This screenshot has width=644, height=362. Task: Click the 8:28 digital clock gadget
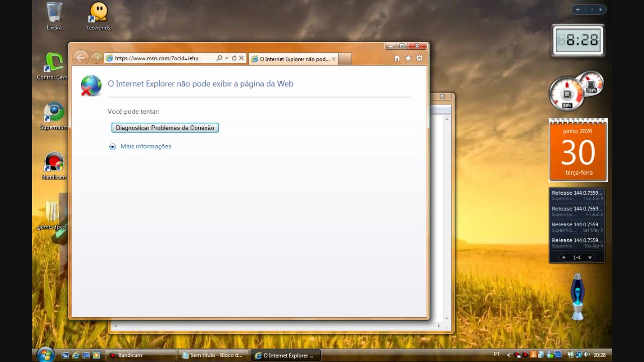click(x=578, y=41)
